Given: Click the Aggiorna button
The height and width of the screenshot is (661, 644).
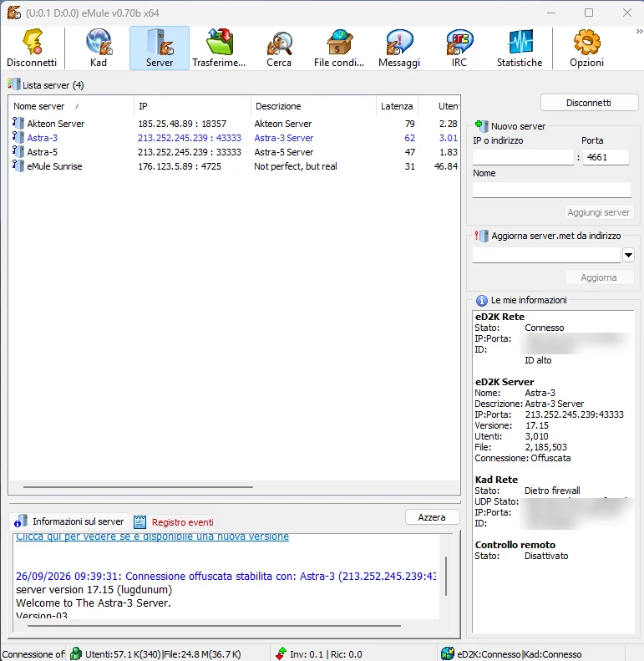Looking at the screenshot, I should tap(599, 277).
